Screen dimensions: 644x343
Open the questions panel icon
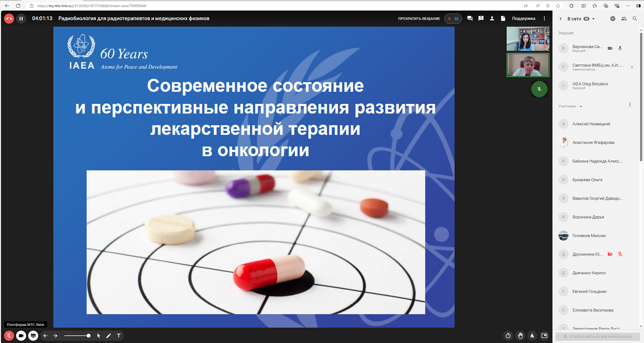481,18
